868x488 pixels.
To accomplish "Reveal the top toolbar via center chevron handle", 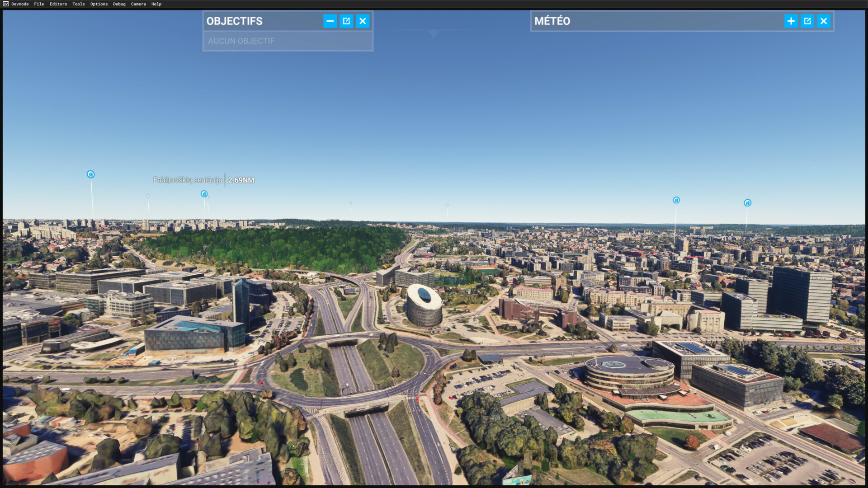I will 434,34.
